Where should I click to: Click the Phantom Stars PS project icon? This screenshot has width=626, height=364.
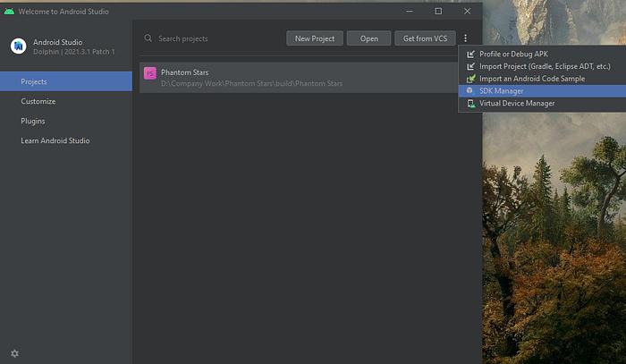(x=150, y=73)
